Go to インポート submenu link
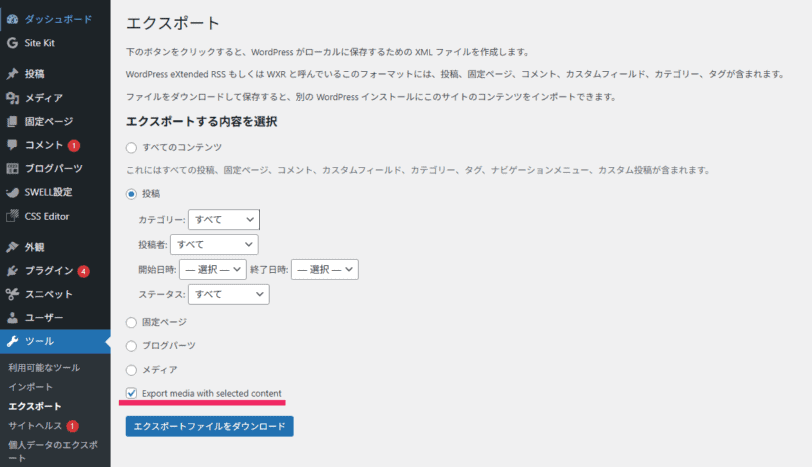The height and width of the screenshot is (467, 812). click(x=31, y=387)
